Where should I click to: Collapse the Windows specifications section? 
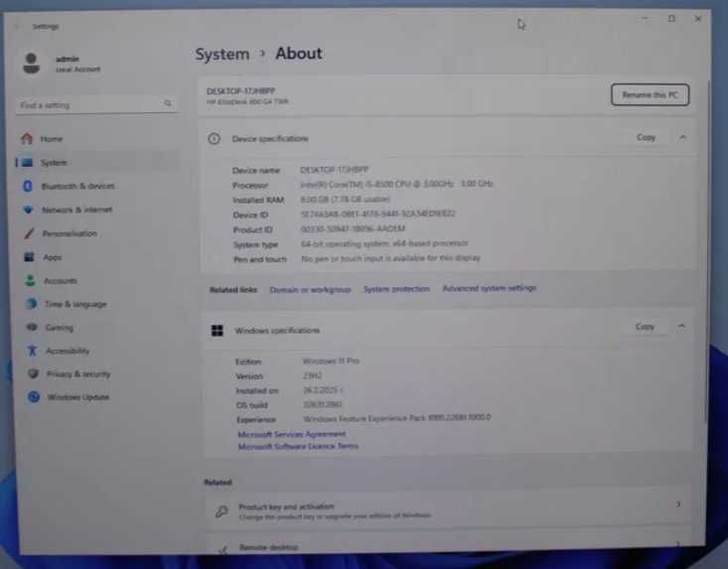[x=681, y=327]
